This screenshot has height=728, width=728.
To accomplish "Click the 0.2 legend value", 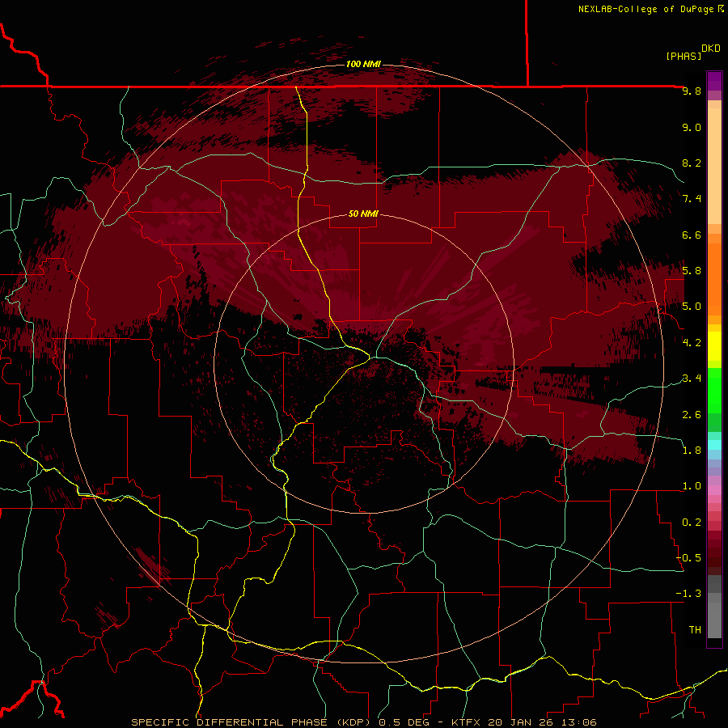I will [692, 523].
